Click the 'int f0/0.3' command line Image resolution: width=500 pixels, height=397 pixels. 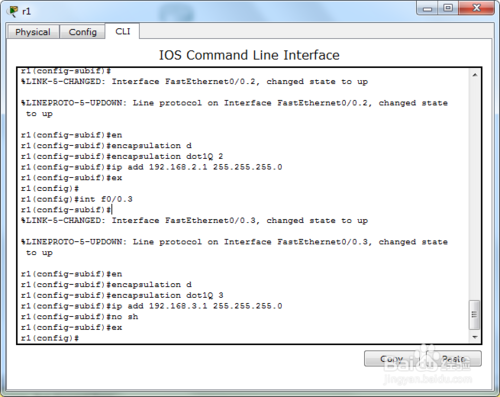click(x=77, y=199)
